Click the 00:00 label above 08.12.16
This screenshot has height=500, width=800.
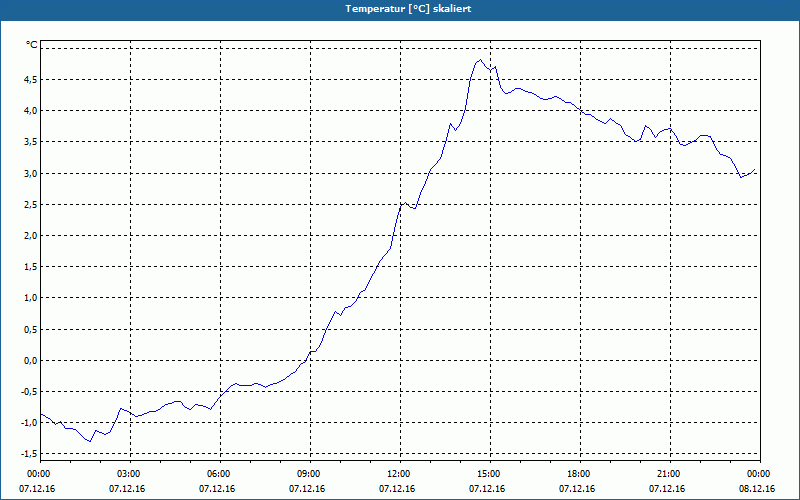(x=760, y=474)
